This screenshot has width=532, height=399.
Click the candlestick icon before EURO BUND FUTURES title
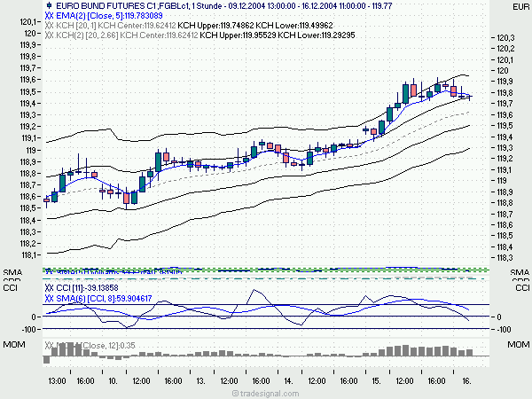pos(49,5)
